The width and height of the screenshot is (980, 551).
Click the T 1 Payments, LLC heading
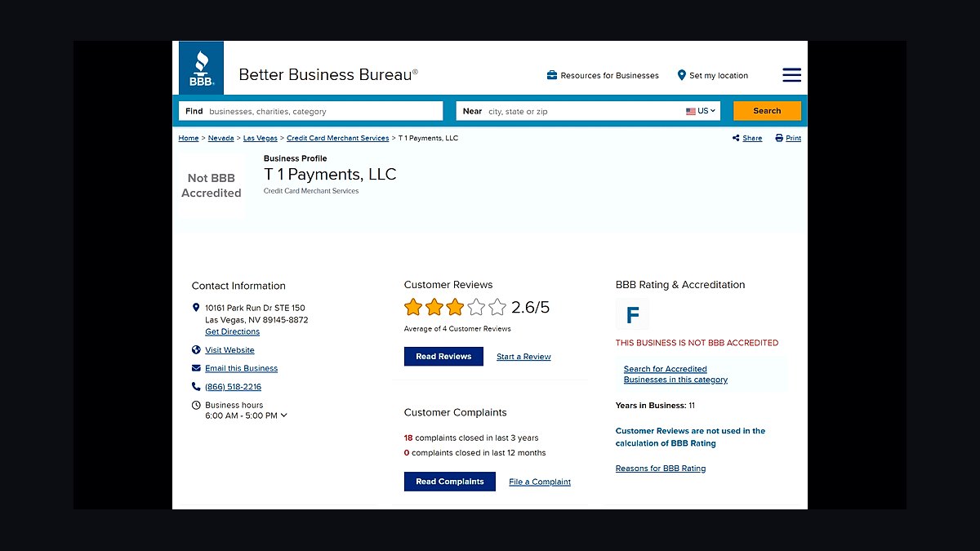pos(330,174)
